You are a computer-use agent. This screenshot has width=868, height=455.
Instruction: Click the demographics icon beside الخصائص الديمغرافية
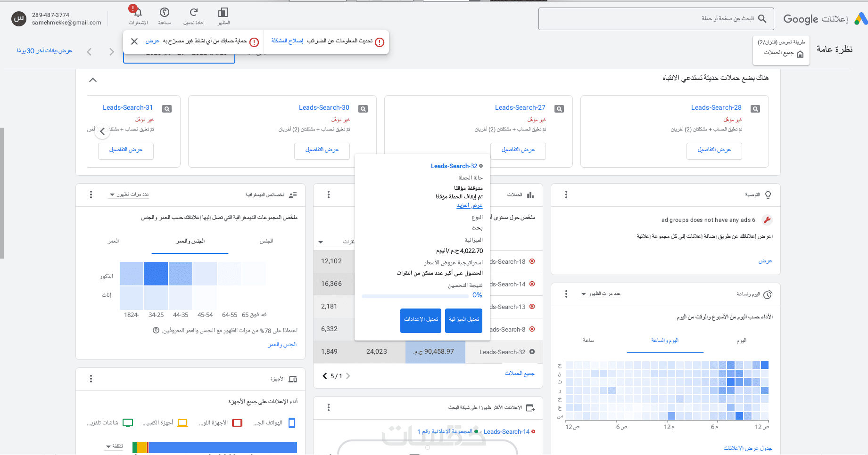click(x=293, y=195)
